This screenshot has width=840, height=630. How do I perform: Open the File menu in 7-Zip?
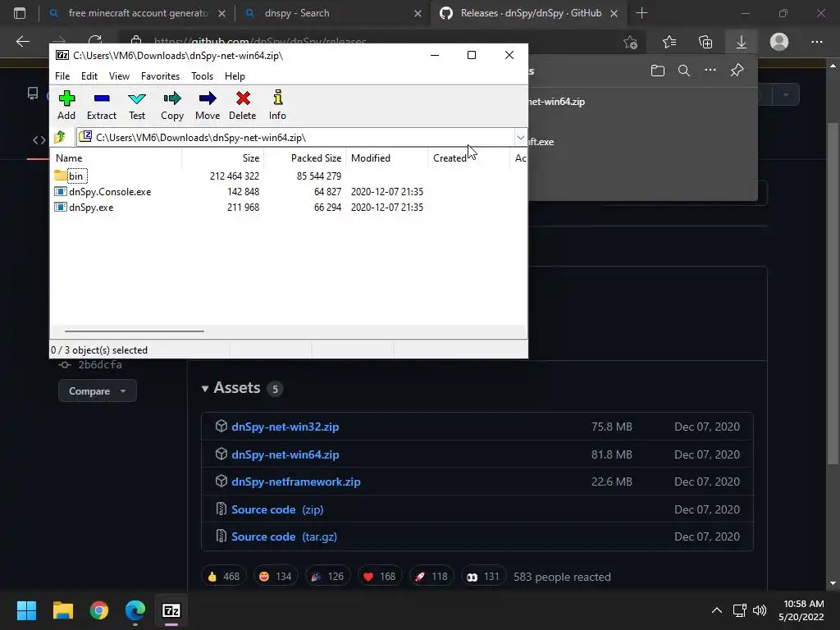point(62,76)
